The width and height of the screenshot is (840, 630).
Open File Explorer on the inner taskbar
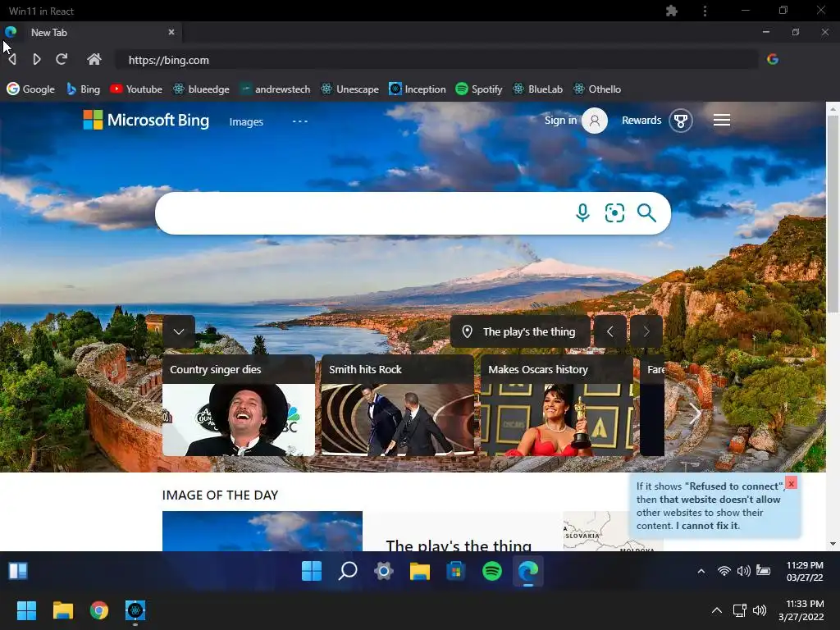[420, 571]
